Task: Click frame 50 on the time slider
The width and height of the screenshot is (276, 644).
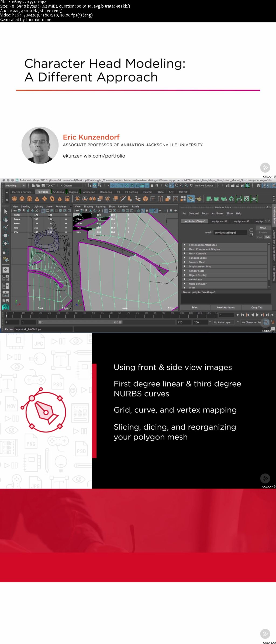Action: click(94, 315)
